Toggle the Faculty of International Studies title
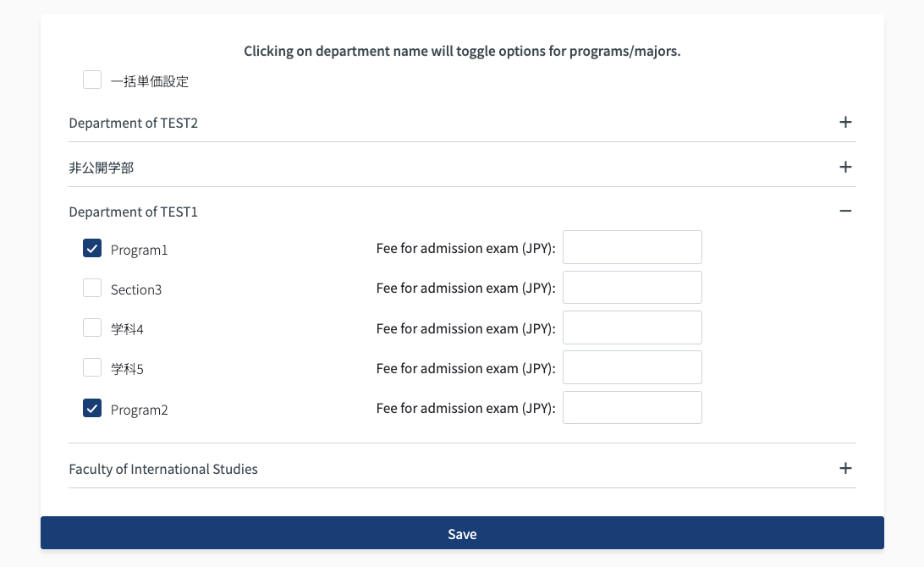924x567 pixels. (x=163, y=469)
